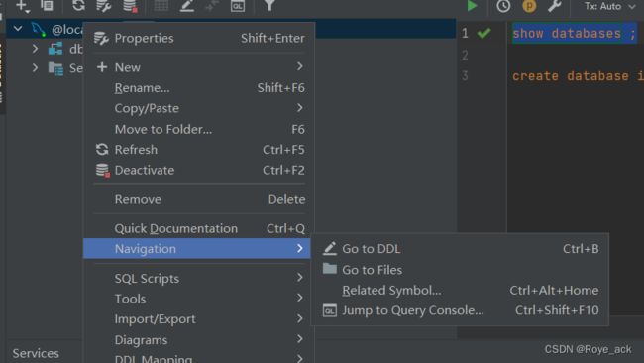Click the Refresh icon in database toolbar
Image resolution: width=644 pixels, height=363 pixels.
[78, 6]
